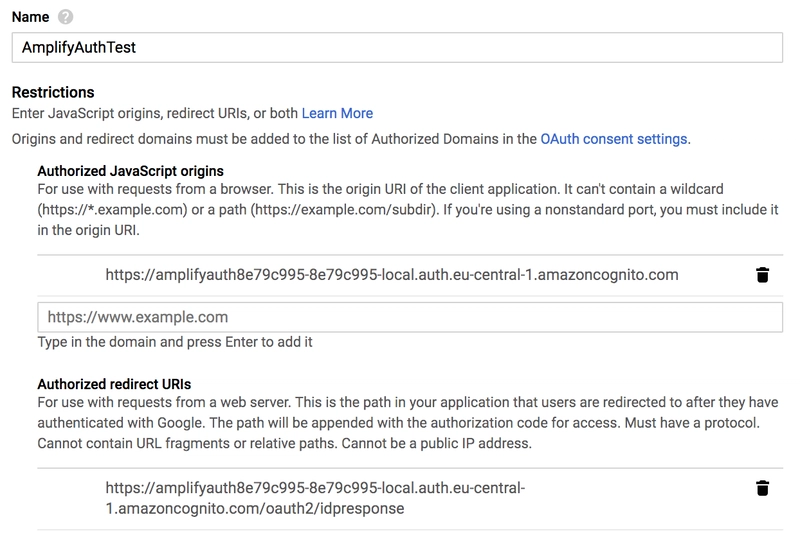This screenshot has height=533, width=800.
Task: Click the help question mark beside Name
Action: (65, 17)
